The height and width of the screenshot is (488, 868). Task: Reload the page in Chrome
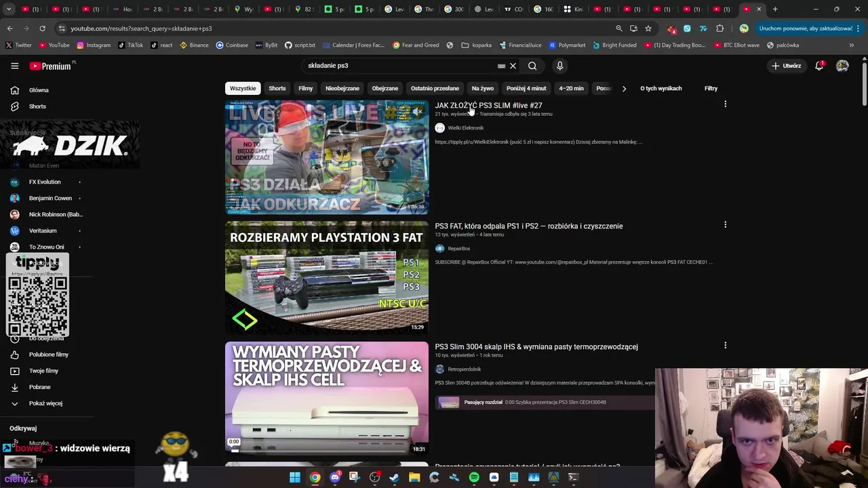click(x=42, y=28)
